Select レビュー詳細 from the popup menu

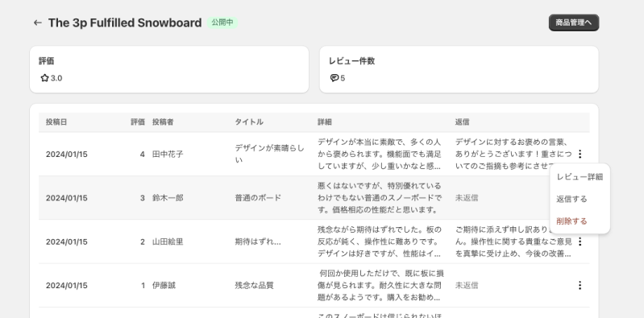pos(580,177)
